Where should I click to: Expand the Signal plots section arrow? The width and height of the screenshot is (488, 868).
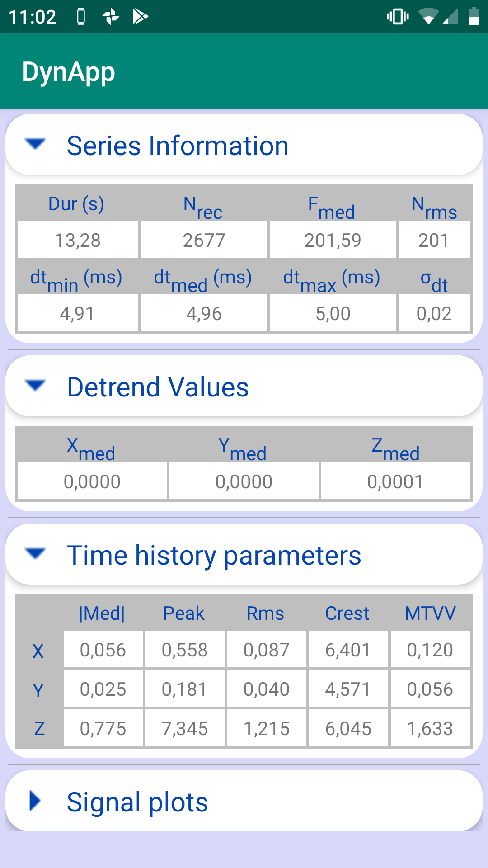point(35,801)
